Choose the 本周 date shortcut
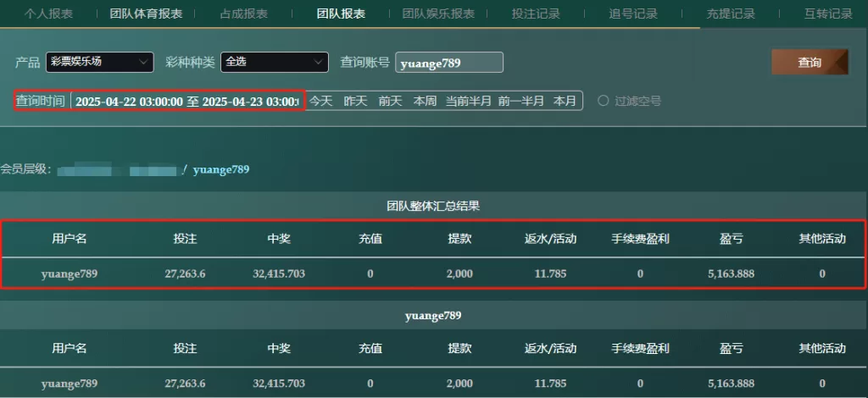 click(425, 101)
